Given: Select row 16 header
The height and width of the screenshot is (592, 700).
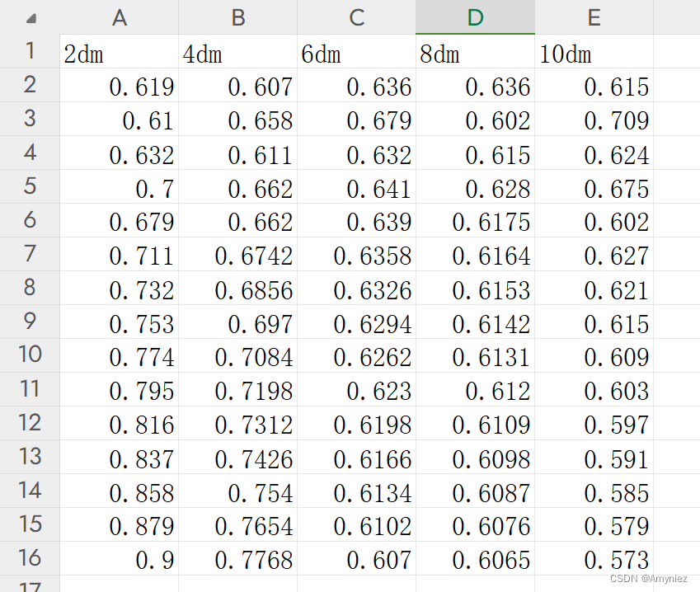Looking at the screenshot, I should (x=30, y=558).
